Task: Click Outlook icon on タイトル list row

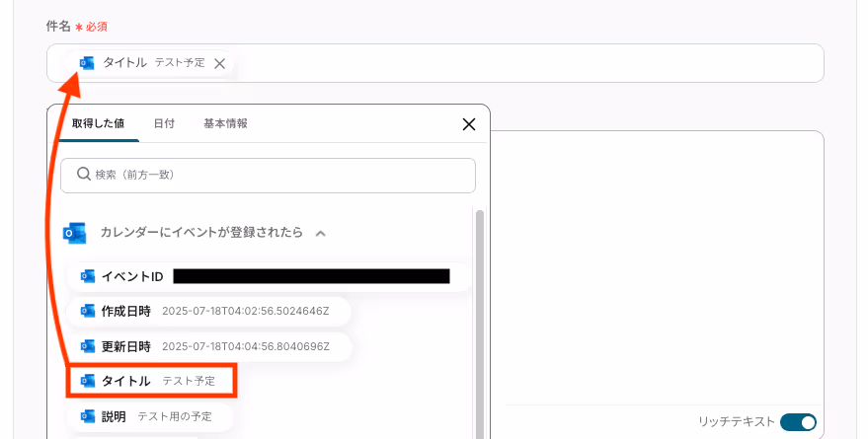Action: click(88, 381)
